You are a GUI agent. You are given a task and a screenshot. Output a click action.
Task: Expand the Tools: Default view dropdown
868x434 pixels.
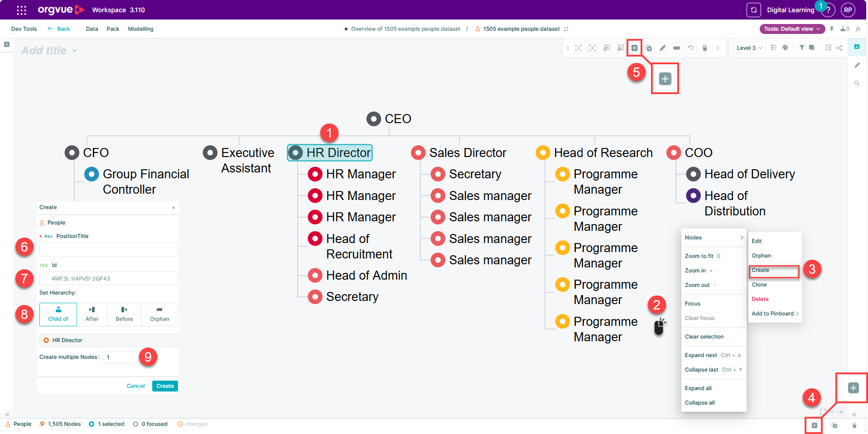[792, 29]
